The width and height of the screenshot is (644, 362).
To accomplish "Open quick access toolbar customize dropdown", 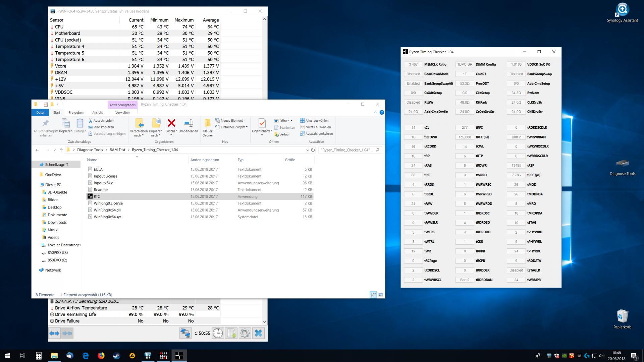I will click(x=58, y=105).
